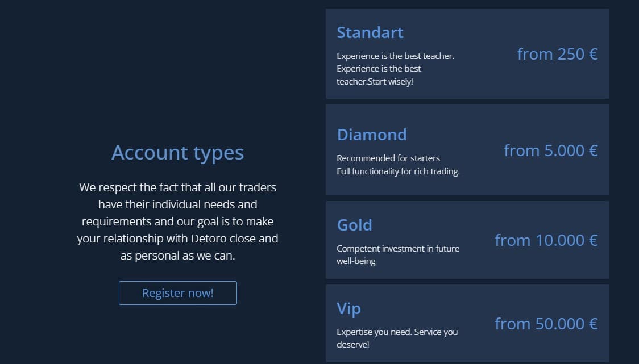The image size is (639, 364).
Task: Click the 'from 250 €' price
Action: pos(557,54)
